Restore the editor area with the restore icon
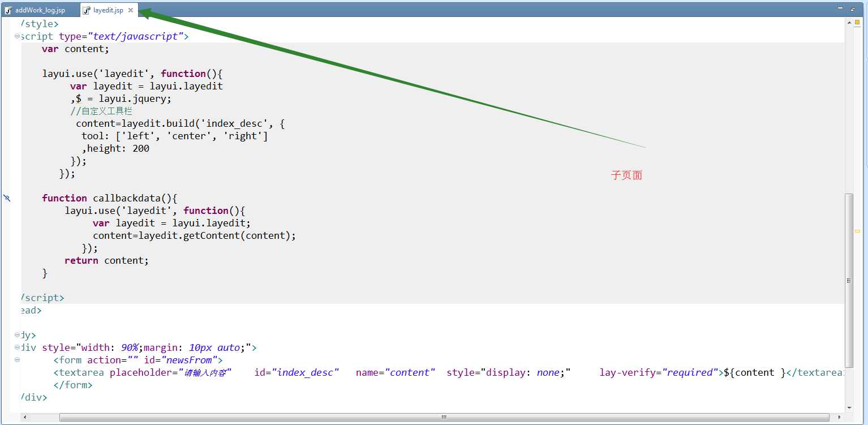The height and width of the screenshot is (425, 868). tap(853, 9)
